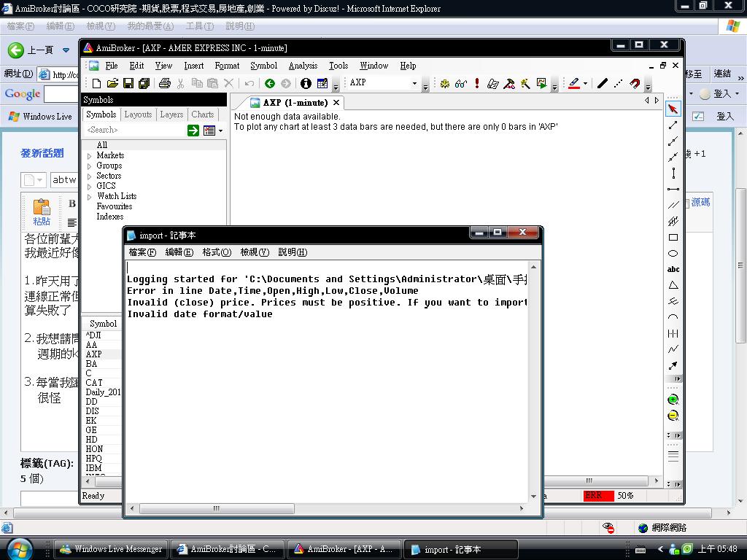Expand the Sectors tree node
The image size is (747, 560).
(89, 176)
